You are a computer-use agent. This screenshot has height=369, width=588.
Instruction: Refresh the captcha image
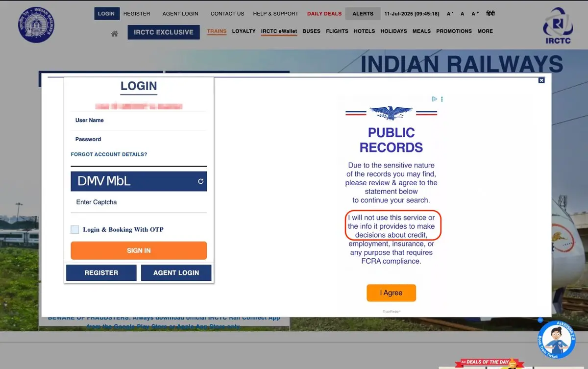tap(200, 181)
